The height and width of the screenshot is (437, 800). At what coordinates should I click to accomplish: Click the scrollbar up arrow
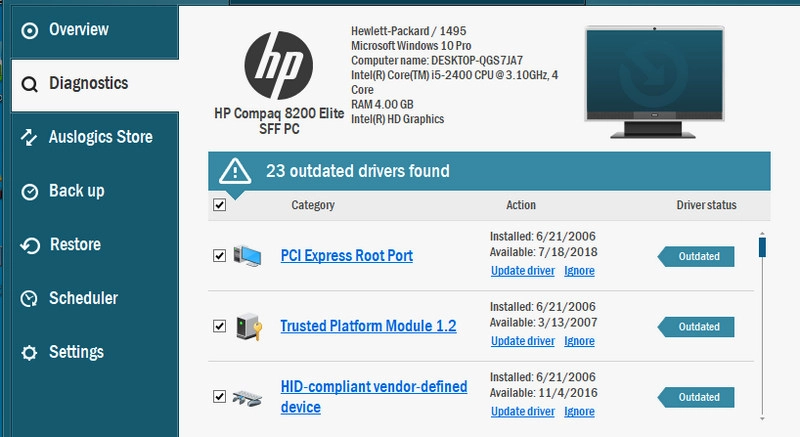(x=762, y=234)
